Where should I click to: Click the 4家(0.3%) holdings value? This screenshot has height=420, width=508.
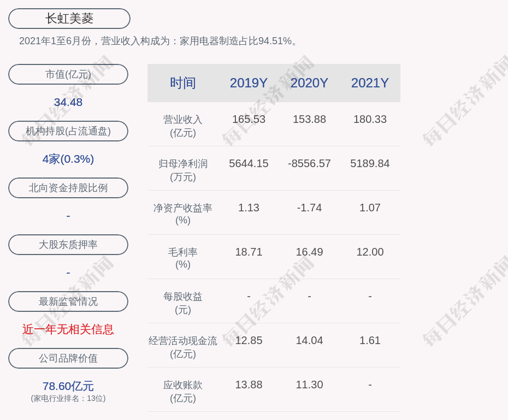68,159
